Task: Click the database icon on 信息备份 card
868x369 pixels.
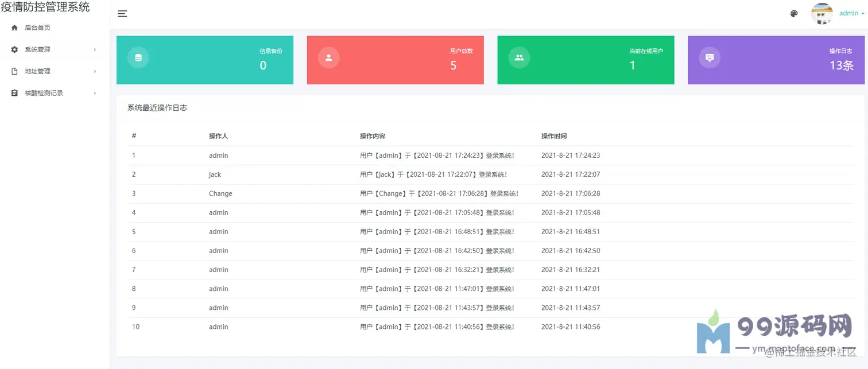Action: (x=138, y=57)
